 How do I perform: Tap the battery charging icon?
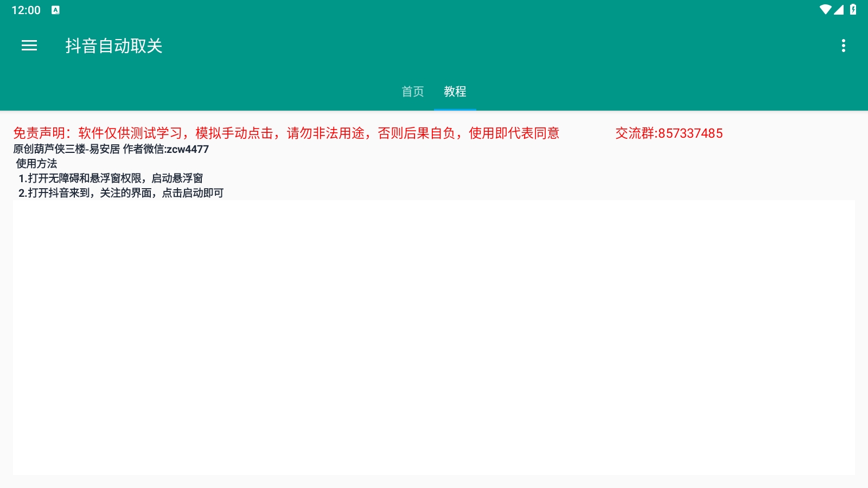(x=853, y=10)
